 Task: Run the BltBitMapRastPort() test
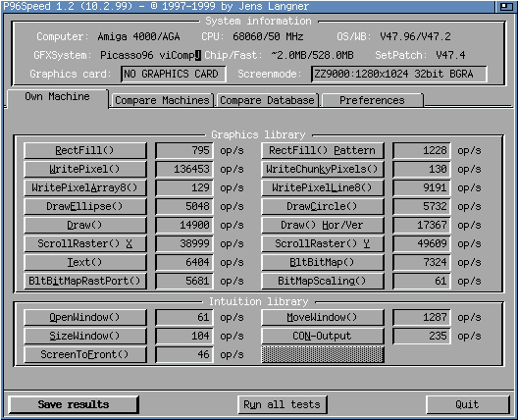coord(85,282)
